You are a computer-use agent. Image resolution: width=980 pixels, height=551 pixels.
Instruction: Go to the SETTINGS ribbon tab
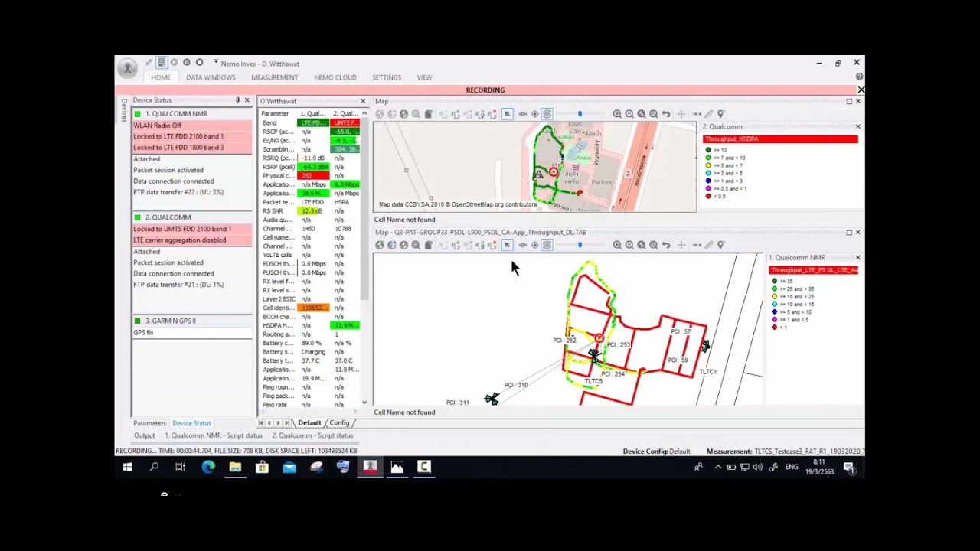point(387,77)
